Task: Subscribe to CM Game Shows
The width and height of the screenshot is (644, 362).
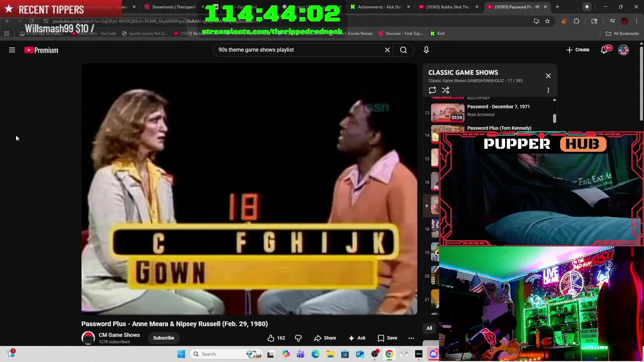Action: coord(164,338)
